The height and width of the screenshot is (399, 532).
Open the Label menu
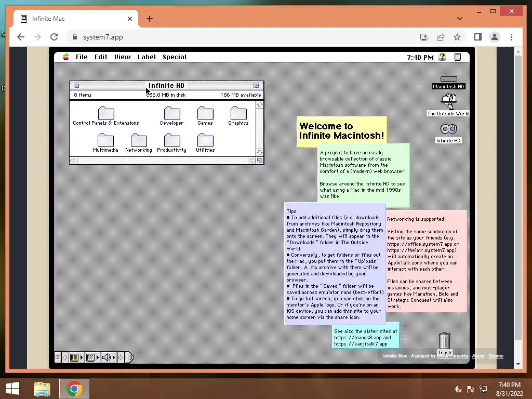tap(147, 57)
